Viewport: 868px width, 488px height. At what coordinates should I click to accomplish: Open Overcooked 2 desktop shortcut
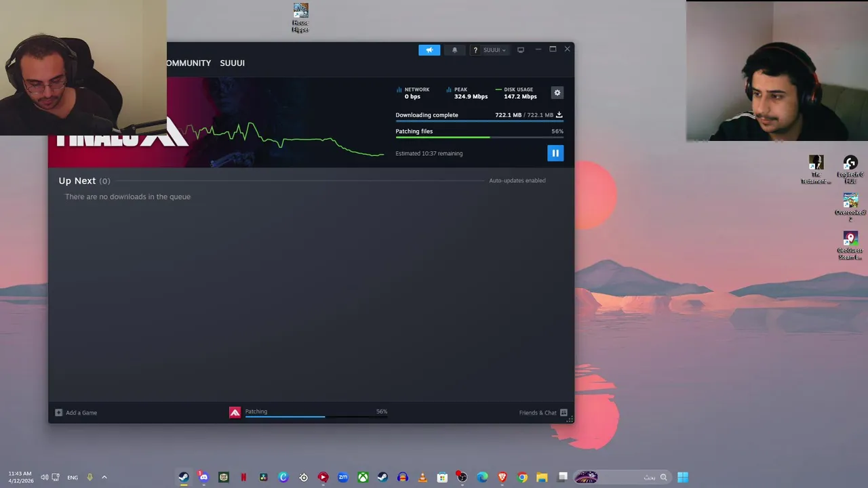[850, 208]
